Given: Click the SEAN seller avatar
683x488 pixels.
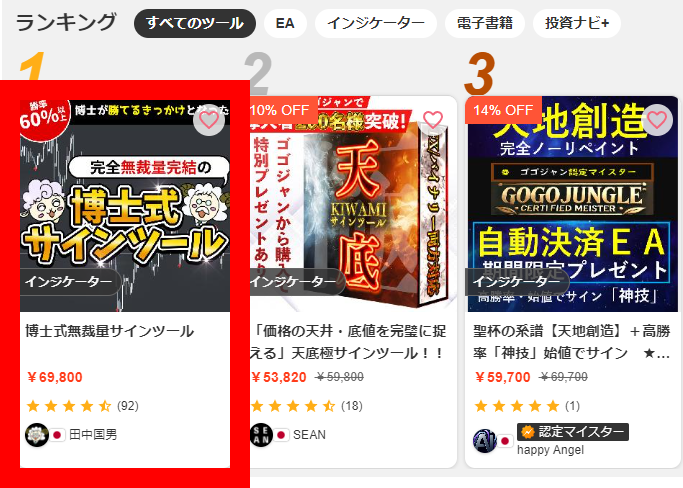Looking at the screenshot, I should coord(261,435).
